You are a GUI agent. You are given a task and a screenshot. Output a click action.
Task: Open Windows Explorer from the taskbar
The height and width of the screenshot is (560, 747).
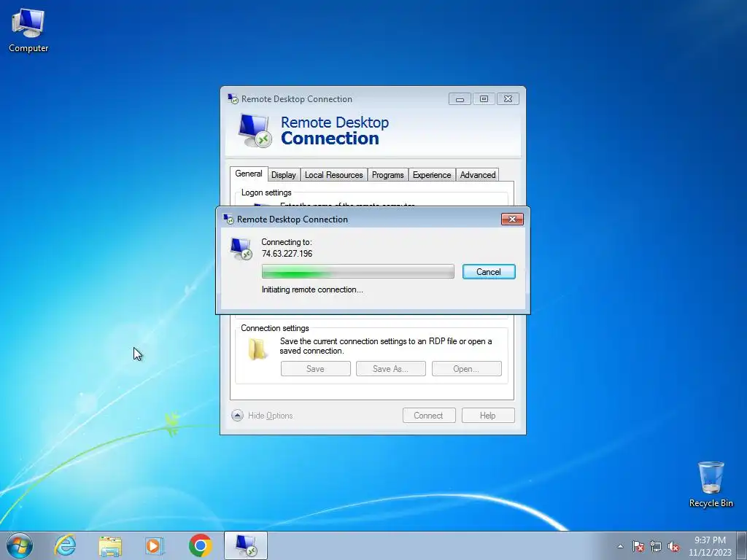(110, 545)
